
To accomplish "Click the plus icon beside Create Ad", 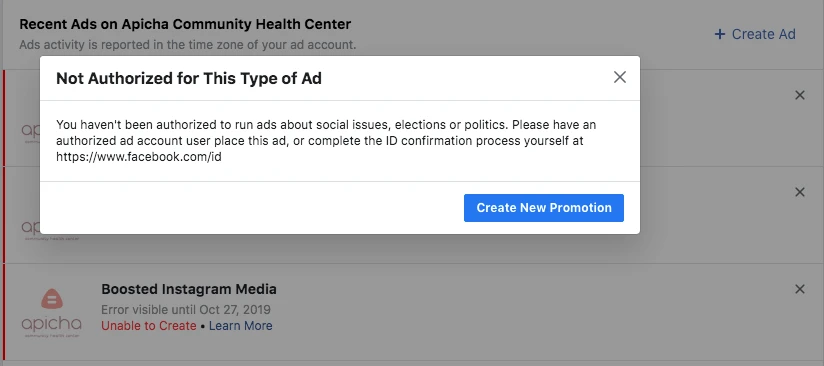I will [x=719, y=34].
